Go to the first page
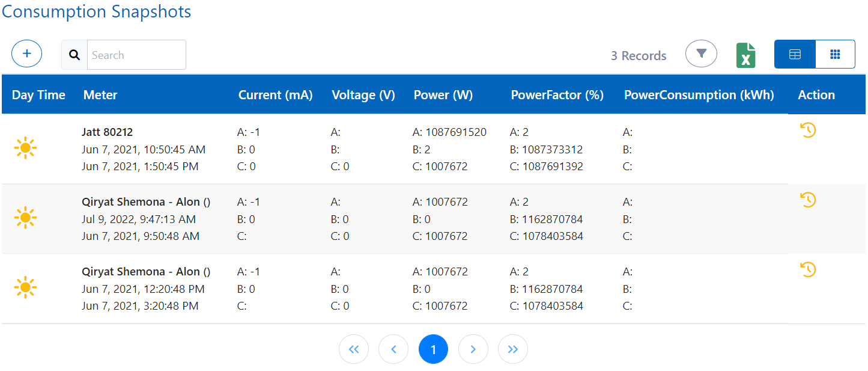The width and height of the screenshot is (868, 371). (x=354, y=349)
